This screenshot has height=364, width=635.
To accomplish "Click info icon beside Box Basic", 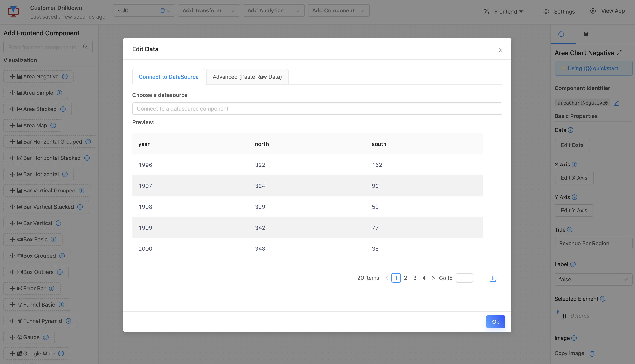I will click(54, 239).
